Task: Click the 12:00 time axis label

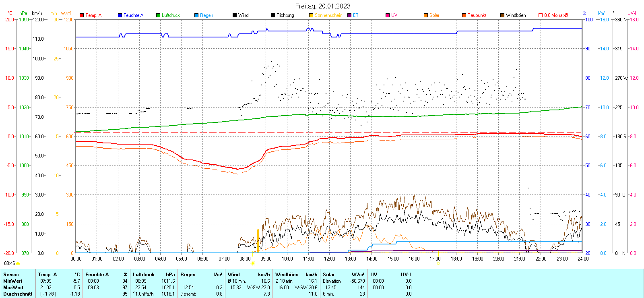Action: point(330,259)
